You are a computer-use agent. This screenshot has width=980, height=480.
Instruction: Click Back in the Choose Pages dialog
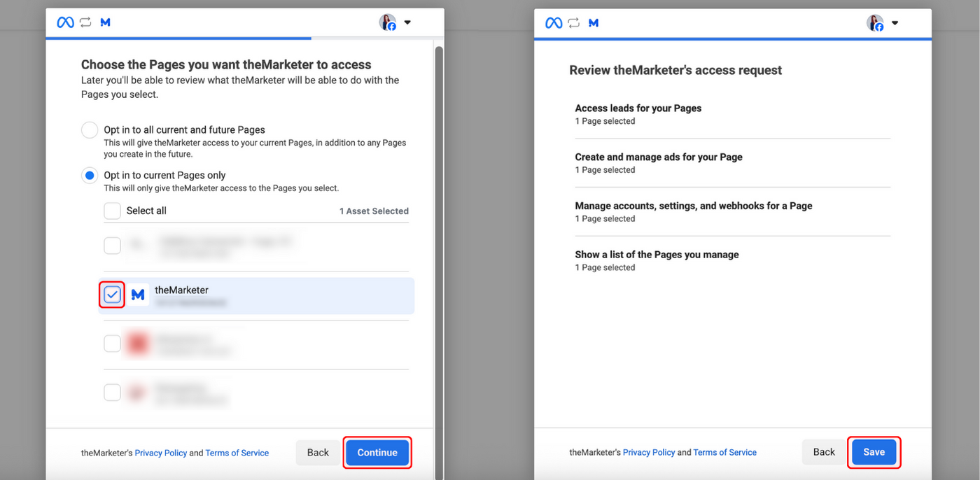tap(318, 453)
